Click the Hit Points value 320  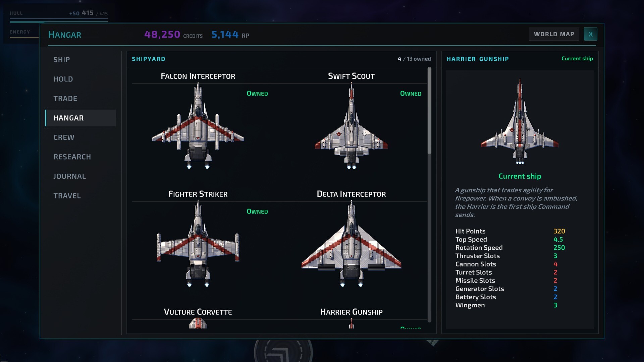click(559, 231)
